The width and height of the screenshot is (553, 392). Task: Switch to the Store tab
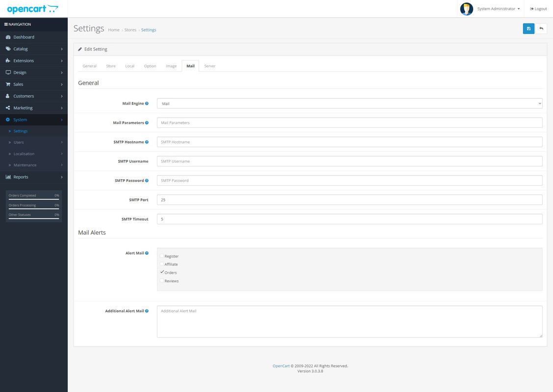pyautogui.click(x=111, y=66)
